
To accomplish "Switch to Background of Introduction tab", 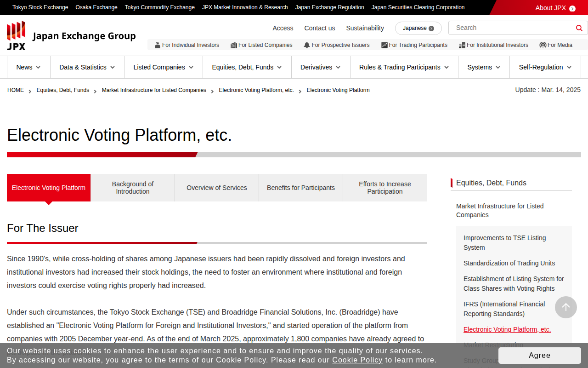I will click(133, 188).
